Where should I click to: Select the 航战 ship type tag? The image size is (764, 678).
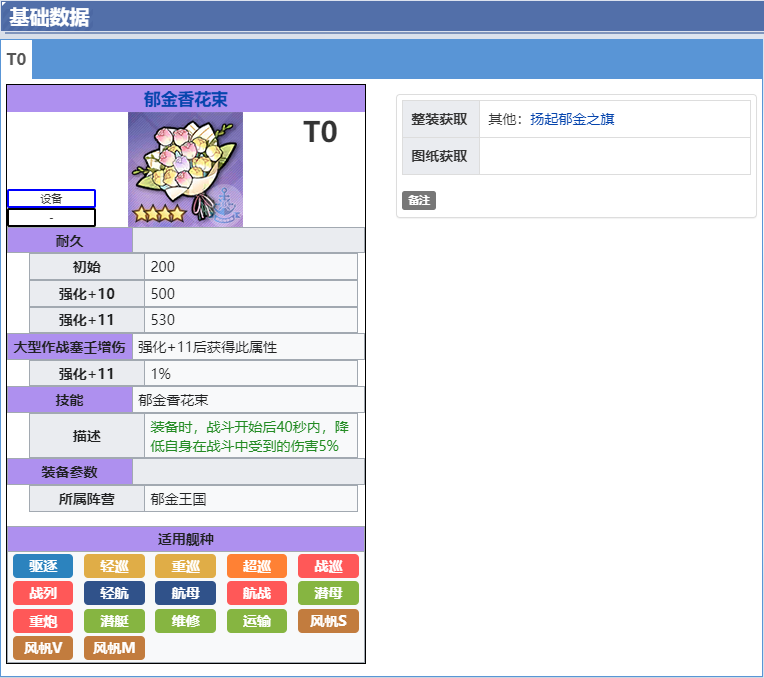[257, 593]
